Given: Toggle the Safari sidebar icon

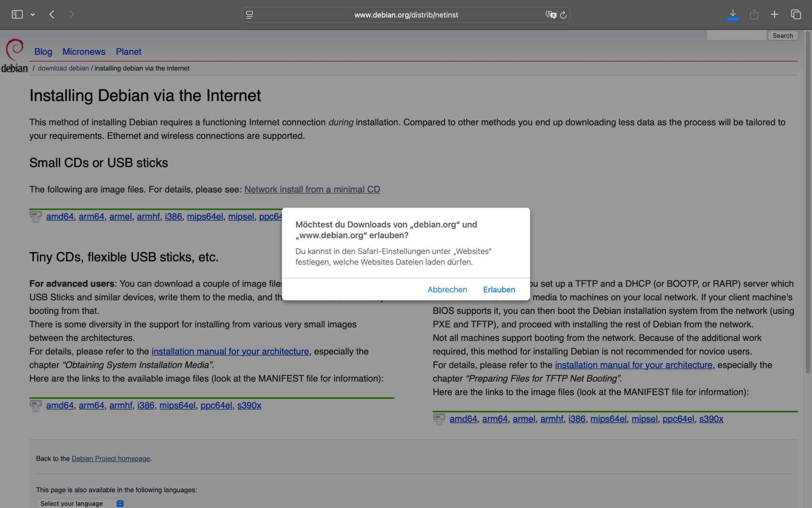Looking at the screenshot, I should pyautogui.click(x=17, y=15).
